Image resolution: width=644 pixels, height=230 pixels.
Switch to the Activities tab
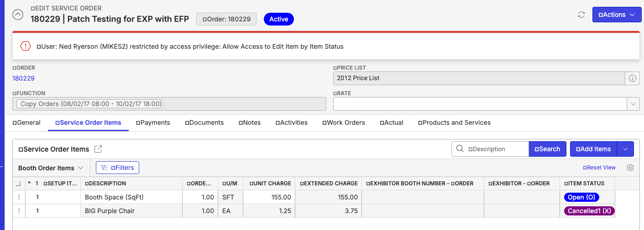click(x=292, y=123)
